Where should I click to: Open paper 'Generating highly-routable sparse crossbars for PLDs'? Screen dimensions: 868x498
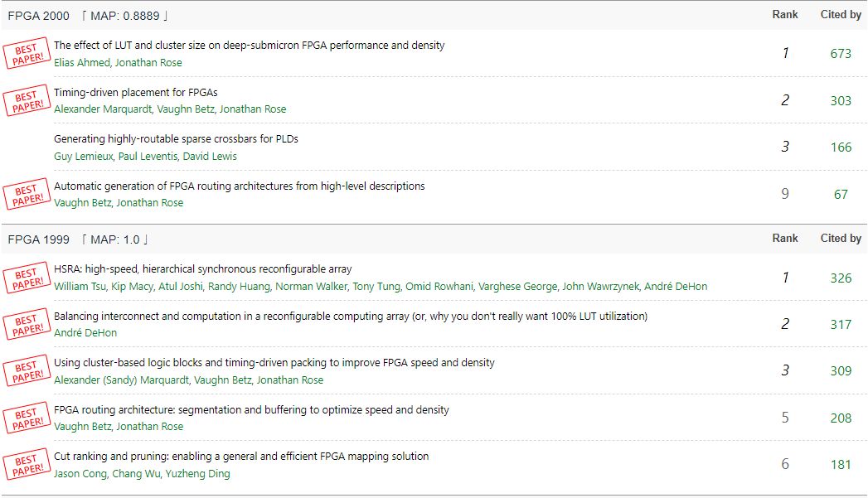176,139
